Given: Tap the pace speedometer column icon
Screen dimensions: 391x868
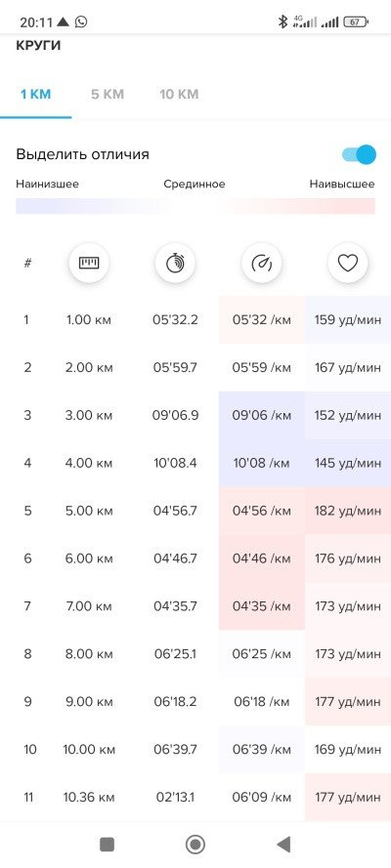Looking at the screenshot, I should coord(261,263).
